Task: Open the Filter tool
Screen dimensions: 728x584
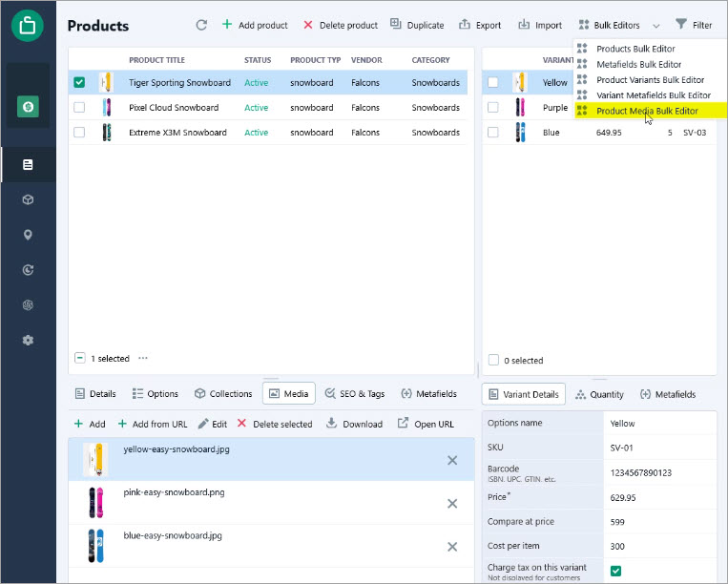Action: tap(694, 25)
